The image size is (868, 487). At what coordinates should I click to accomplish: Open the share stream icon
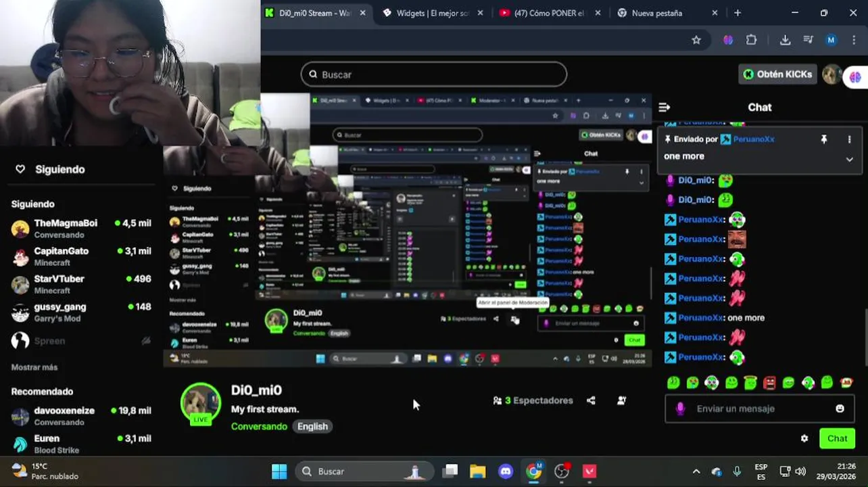tap(591, 400)
